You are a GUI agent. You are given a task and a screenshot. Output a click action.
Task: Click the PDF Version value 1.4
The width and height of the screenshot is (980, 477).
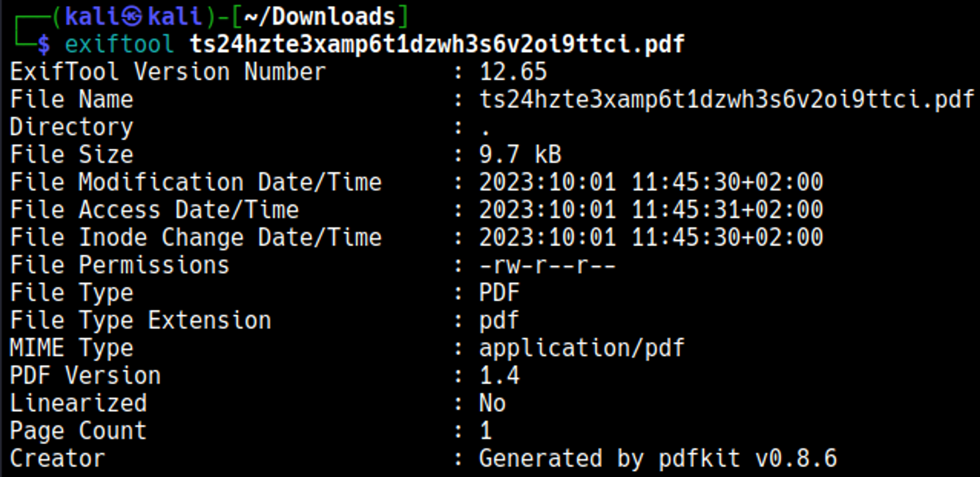point(499,376)
